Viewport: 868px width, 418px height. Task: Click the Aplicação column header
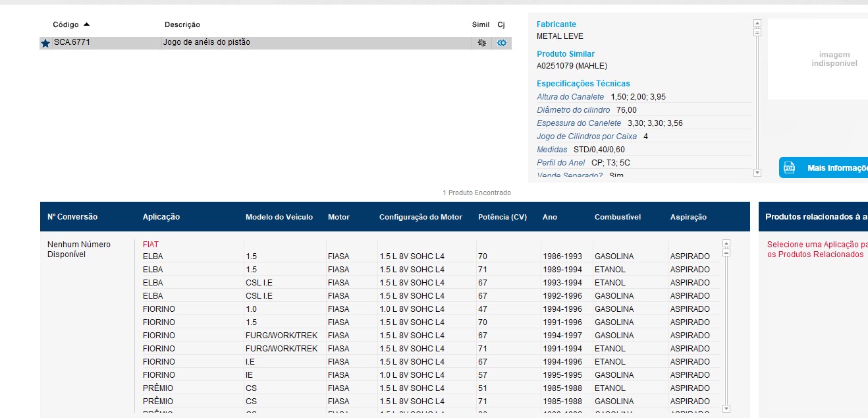pyautogui.click(x=161, y=217)
